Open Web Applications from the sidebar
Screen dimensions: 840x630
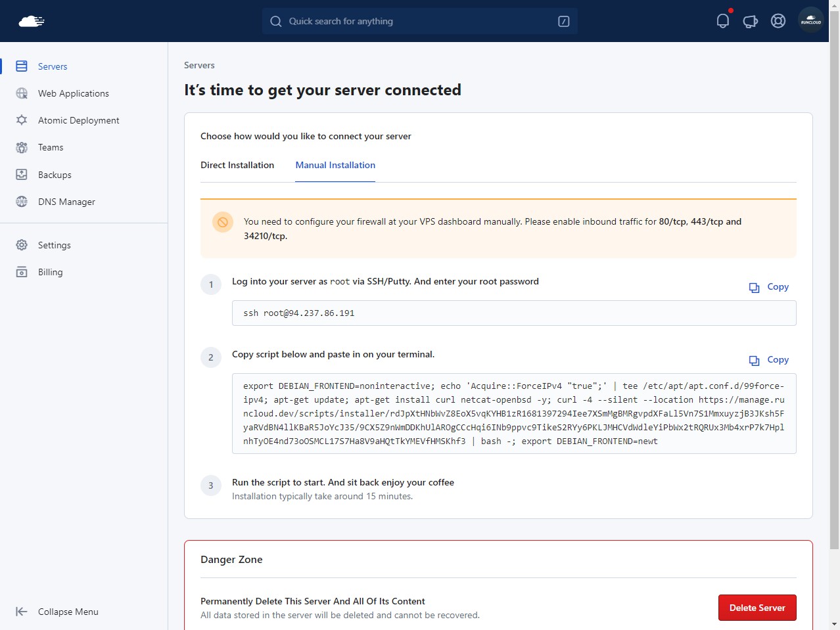[73, 93]
